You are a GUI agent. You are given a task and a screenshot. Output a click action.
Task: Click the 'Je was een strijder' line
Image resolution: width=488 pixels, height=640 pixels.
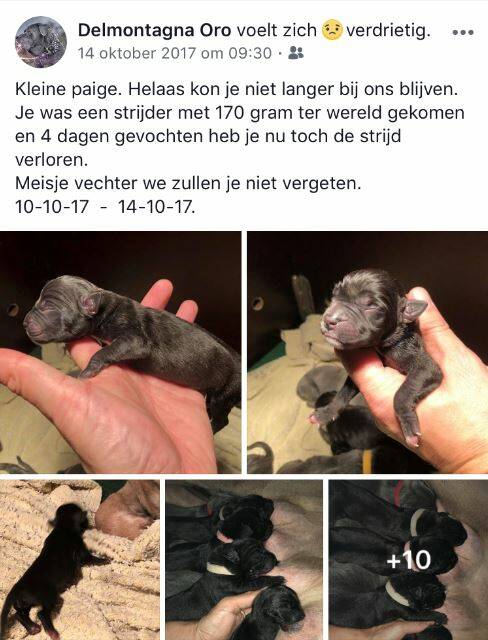click(240, 113)
